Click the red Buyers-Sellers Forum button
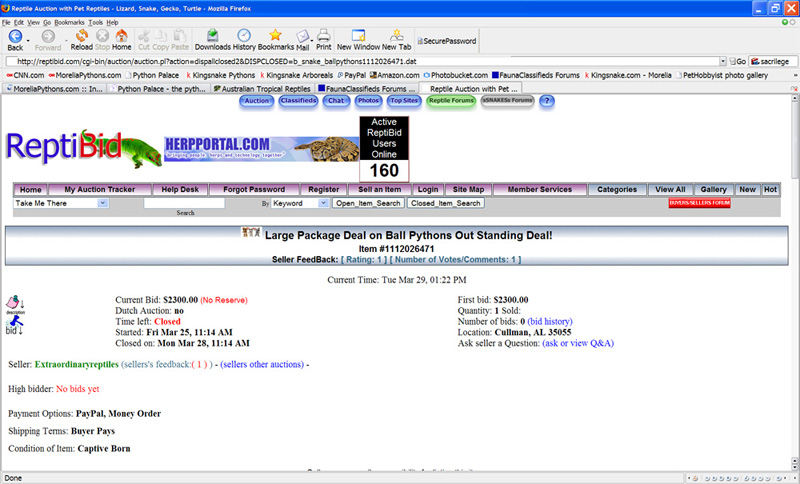The height and width of the screenshot is (484, 800). [699, 203]
